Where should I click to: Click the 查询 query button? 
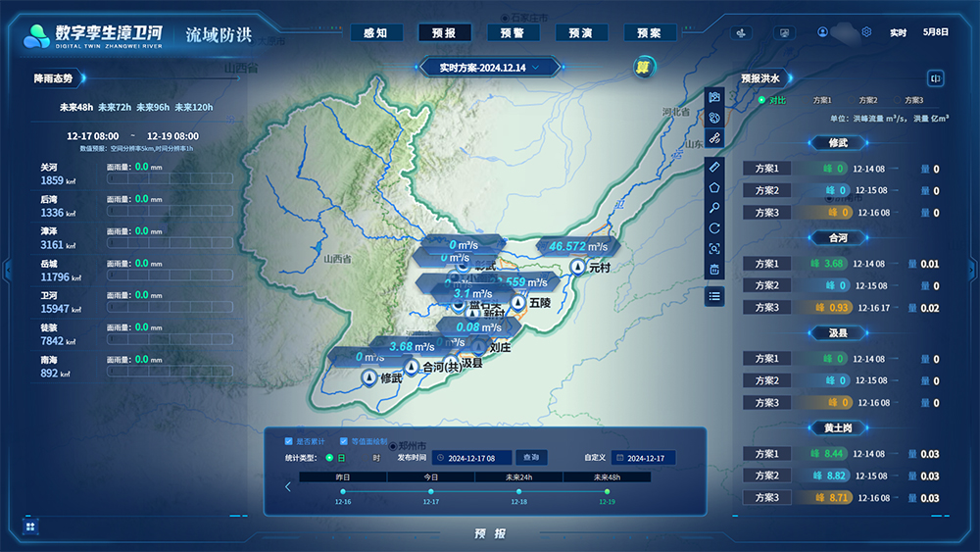(531, 458)
